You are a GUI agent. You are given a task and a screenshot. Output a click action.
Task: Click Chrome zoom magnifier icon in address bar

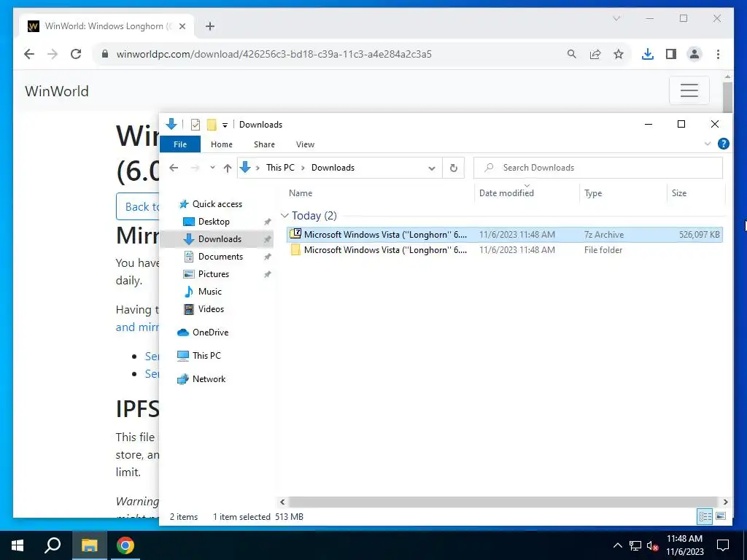tap(572, 54)
